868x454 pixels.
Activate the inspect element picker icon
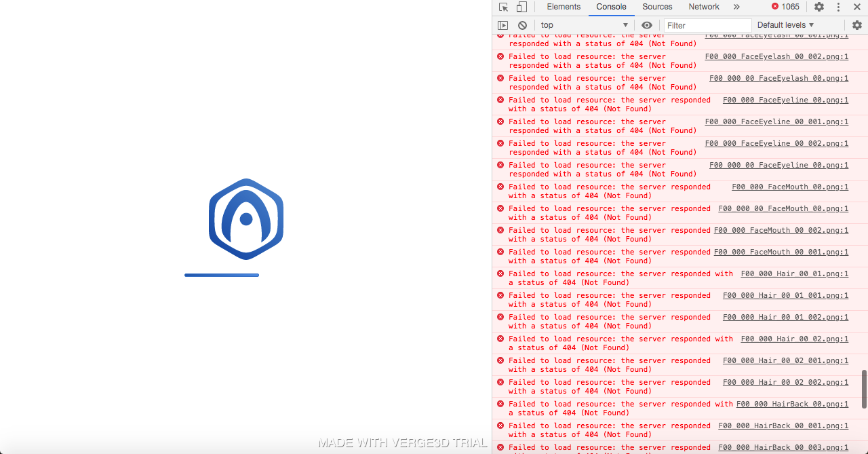(x=503, y=7)
